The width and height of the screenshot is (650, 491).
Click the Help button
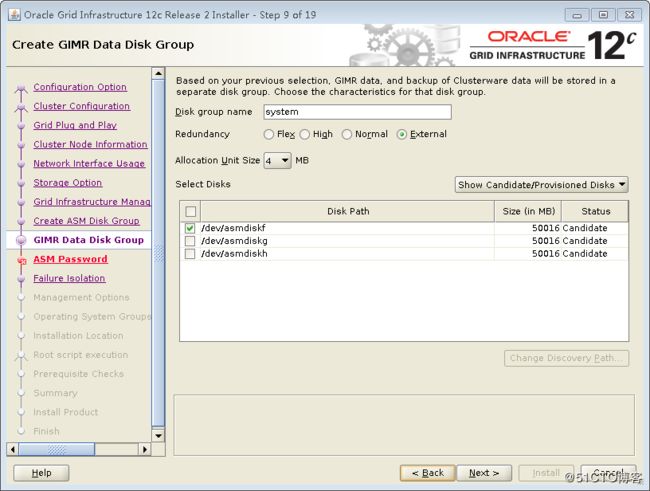tap(41, 473)
